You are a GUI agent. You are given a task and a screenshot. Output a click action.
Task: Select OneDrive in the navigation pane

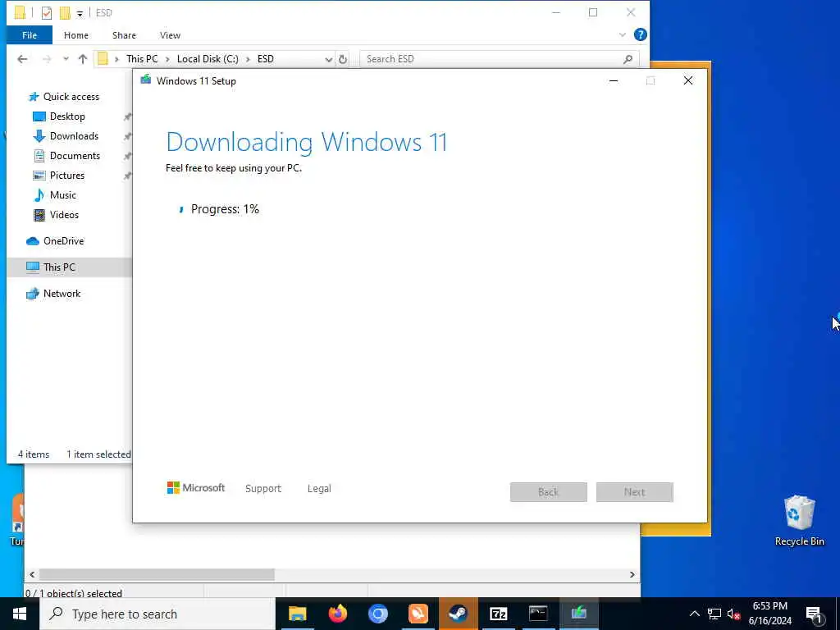[63, 241]
